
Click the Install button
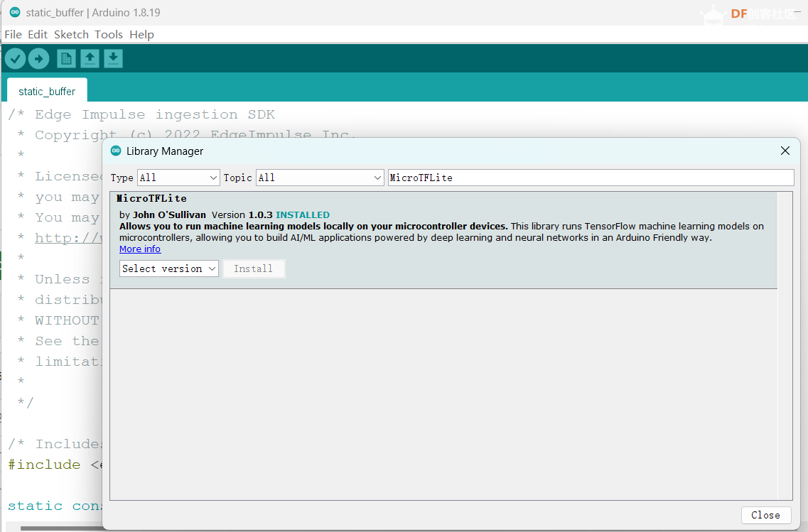(x=254, y=268)
